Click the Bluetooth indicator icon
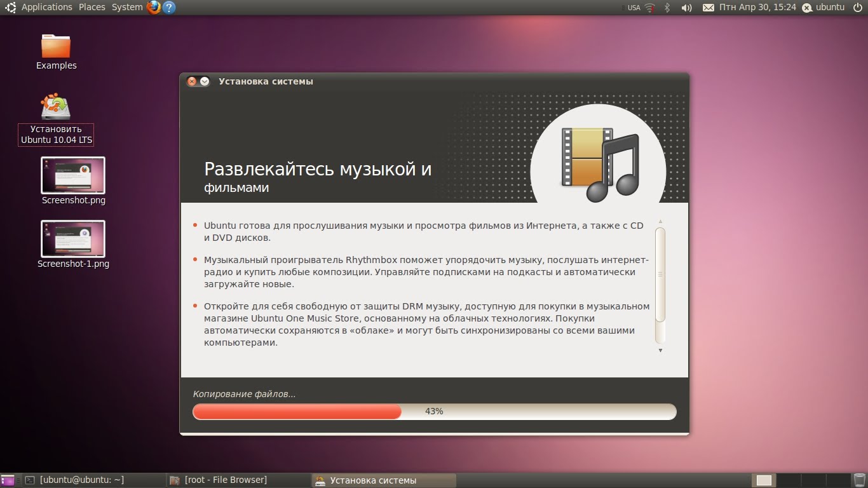The height and width of the screenshot is (488, 868). [667, 8]
